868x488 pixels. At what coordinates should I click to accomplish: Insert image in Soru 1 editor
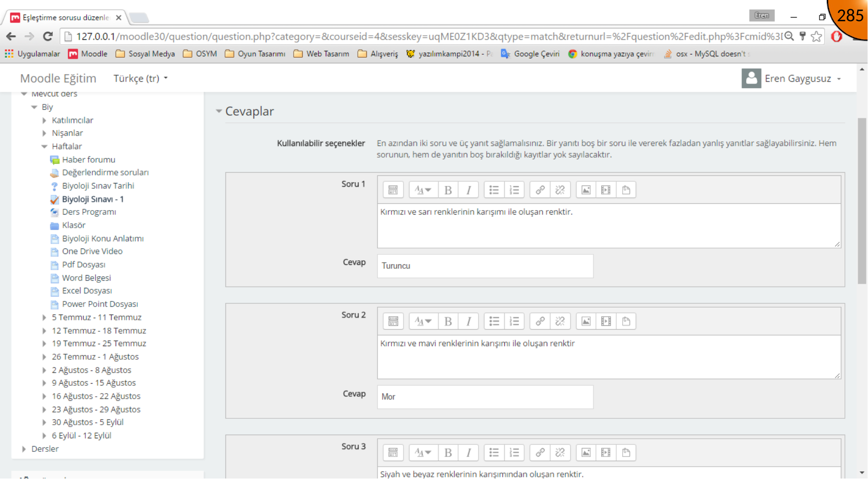[x=586, y=190]
